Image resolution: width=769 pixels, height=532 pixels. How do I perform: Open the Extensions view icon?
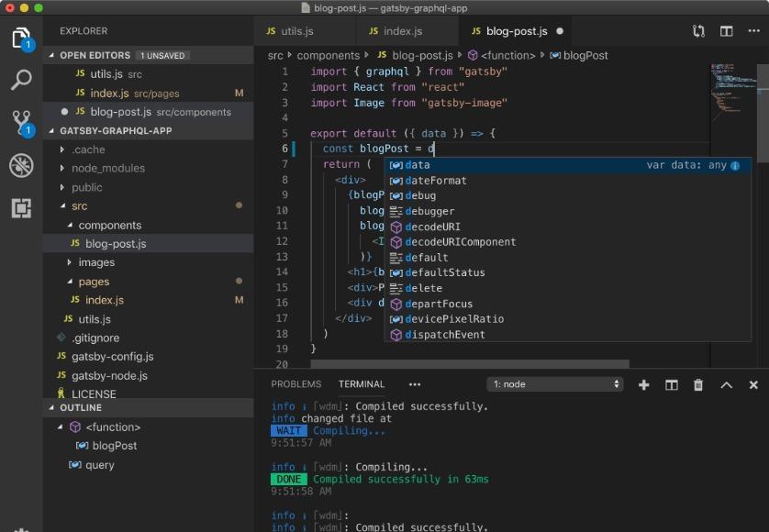coord(21,208)
